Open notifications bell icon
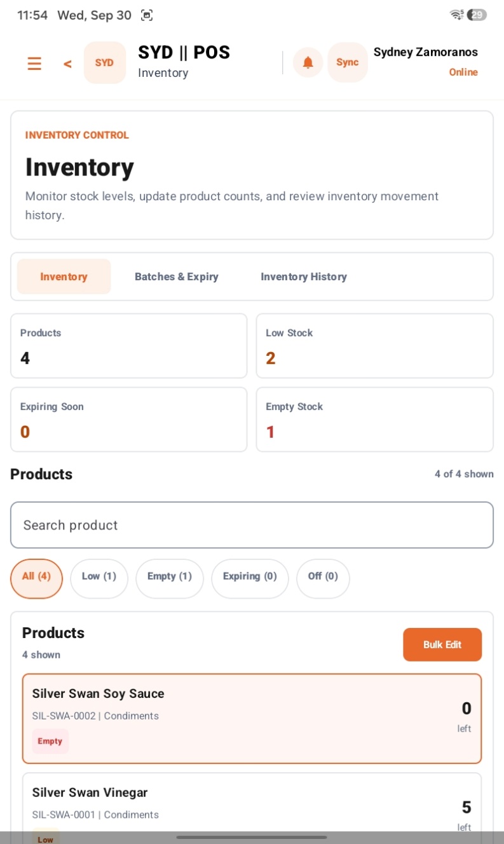Screen dimensions: 504x844 click(308, 62)
